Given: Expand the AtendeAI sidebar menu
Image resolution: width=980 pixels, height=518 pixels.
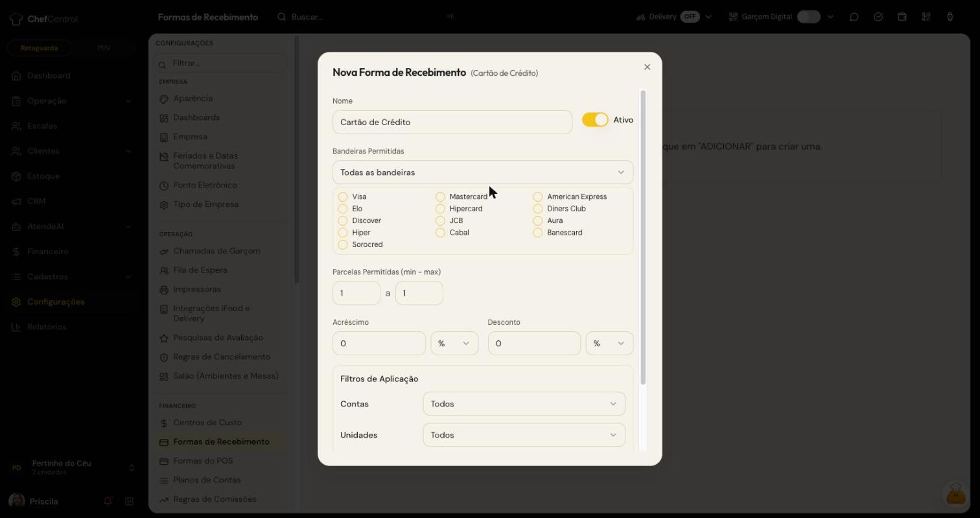Looking at the screenshot, I should tap(71, 226).
